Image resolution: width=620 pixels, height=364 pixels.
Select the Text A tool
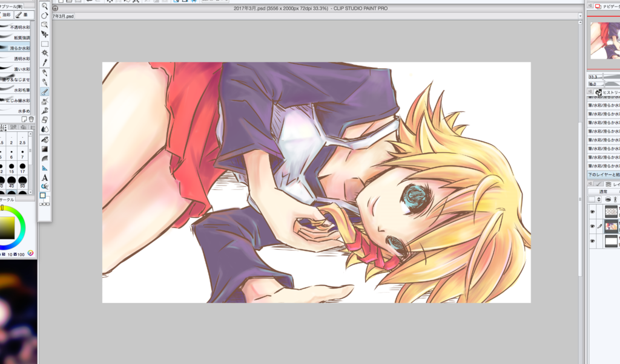click(45, 178)
